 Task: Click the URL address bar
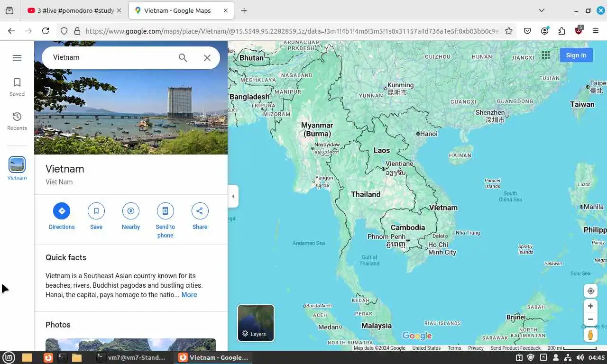292,31
